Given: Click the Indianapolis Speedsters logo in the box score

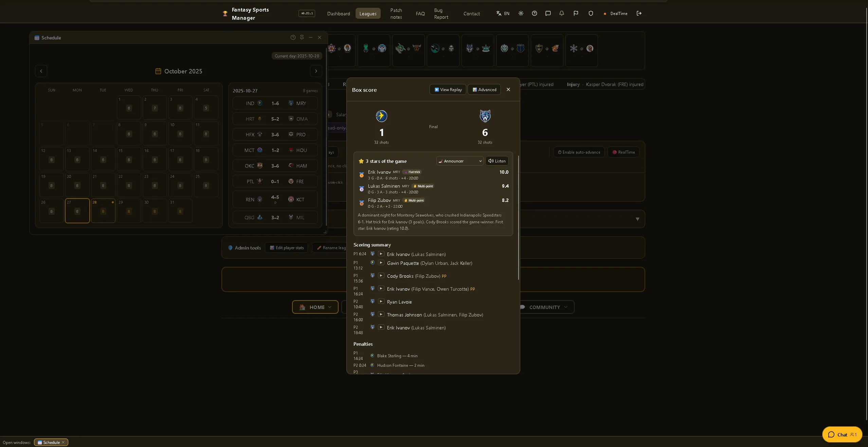Looking at the screenshot, I should (381, 116).
